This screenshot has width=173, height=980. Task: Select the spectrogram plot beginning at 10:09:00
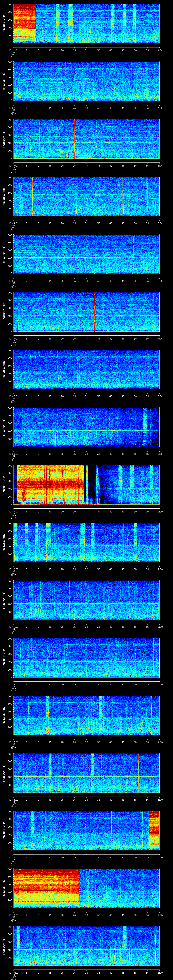point(86,485)
